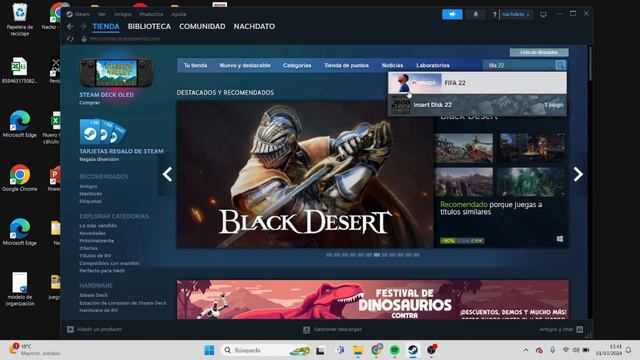The width and height of the screenshot is (640, 360).
Task: Click the Añadir un producto plus icon
Action: pyautogui.click(x=70, y=329)
